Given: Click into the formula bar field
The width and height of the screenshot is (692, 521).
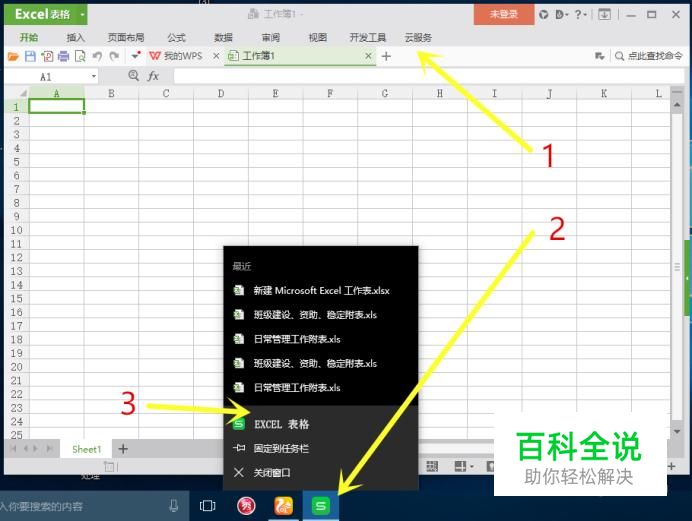Looking at the screenshot, I should click(428, 76).
